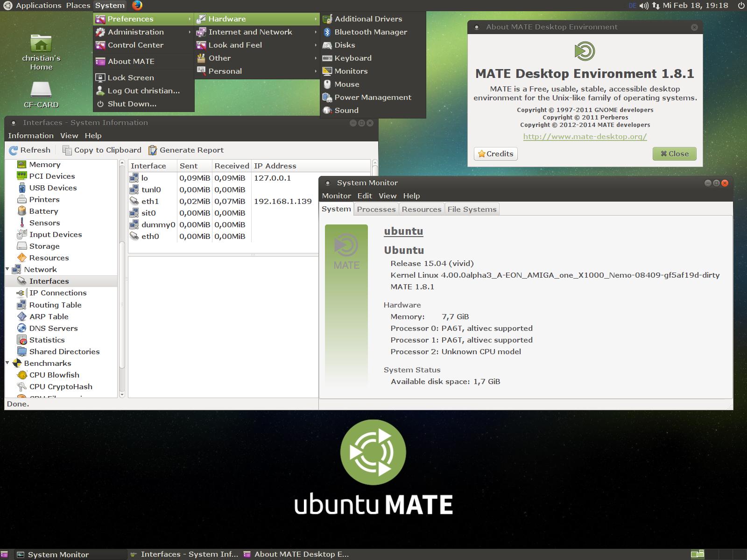Open the CF-CARD drive icon
The image size is (747, 560).
click(41, 90)
